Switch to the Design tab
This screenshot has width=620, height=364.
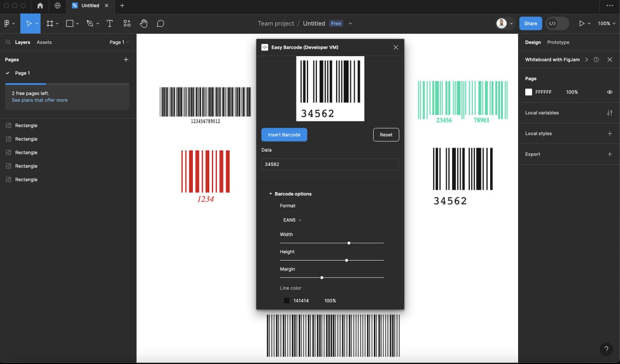tap(533, 42)
